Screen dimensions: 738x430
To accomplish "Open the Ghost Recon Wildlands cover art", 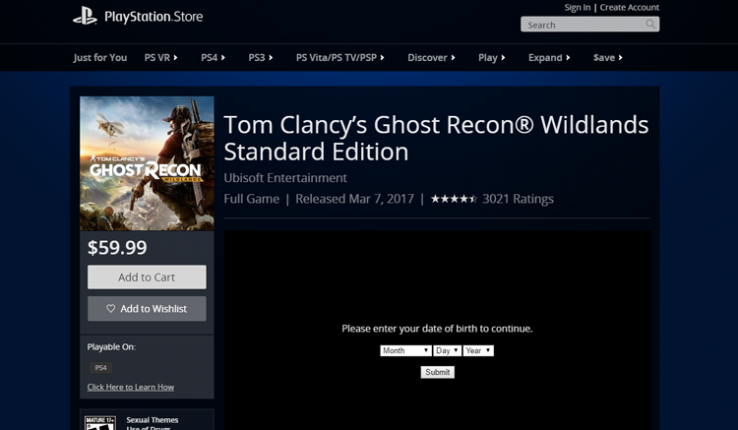I will 147,163.
